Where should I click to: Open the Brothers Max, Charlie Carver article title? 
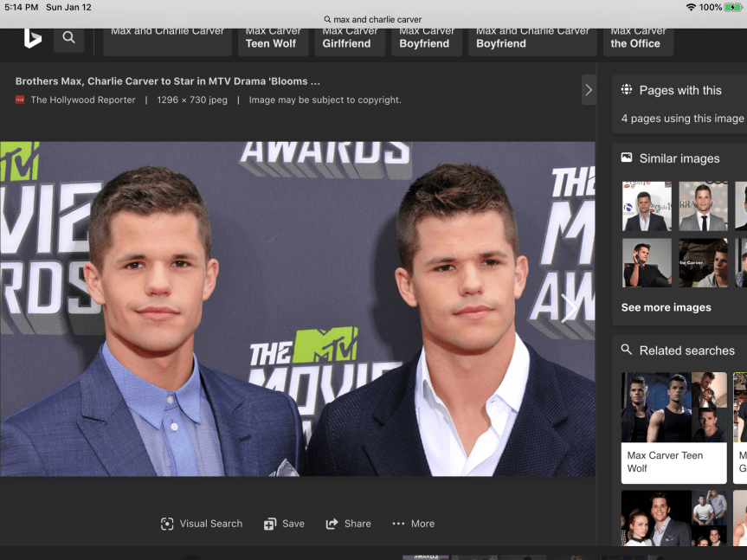(x=168, y=81)
